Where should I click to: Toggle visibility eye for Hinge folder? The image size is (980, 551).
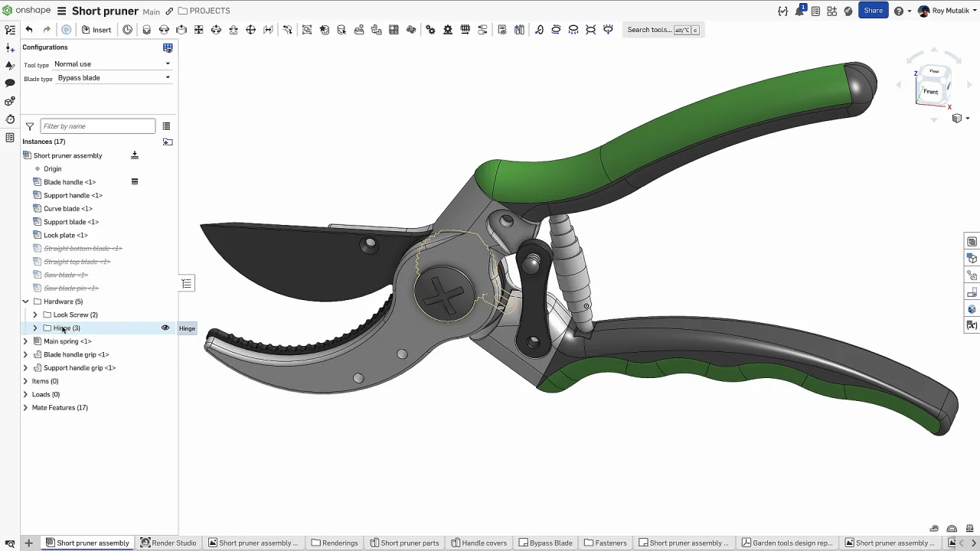point(165,328)
